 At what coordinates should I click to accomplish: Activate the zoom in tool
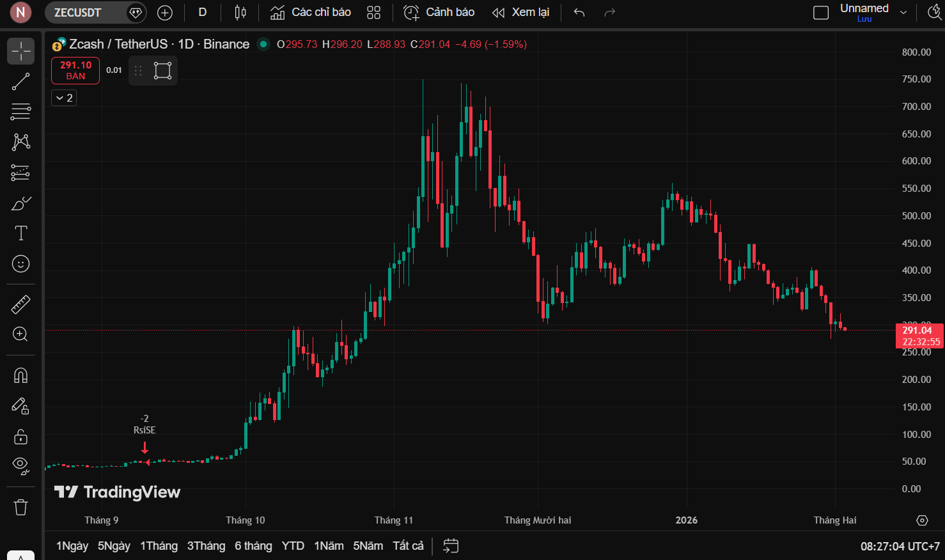(x=20, y=334)
